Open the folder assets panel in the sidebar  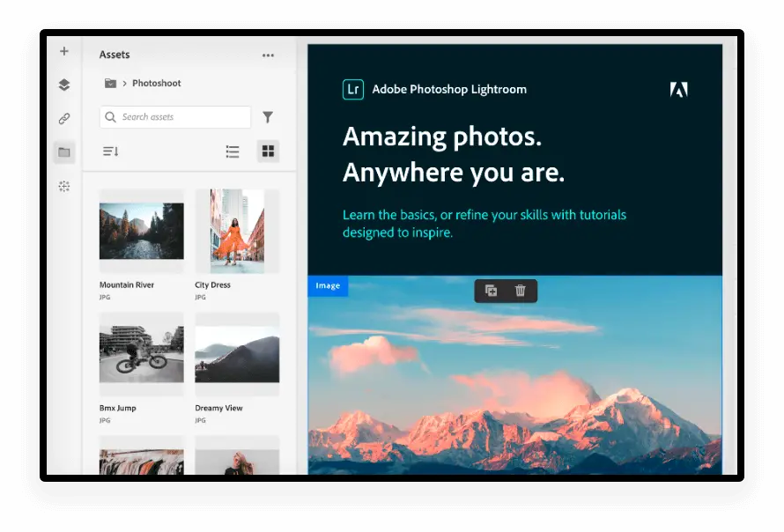point(63,151)
